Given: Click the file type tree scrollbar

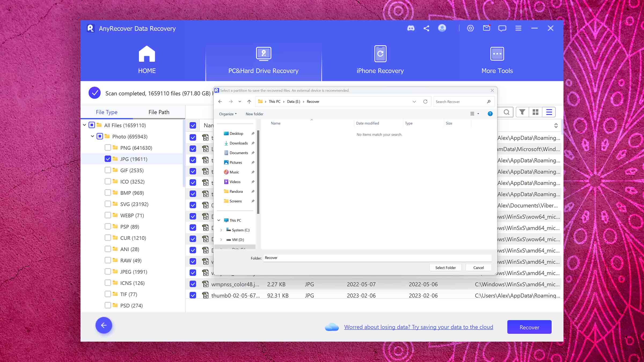Looking at the screenshot, I should pos(184,153).
